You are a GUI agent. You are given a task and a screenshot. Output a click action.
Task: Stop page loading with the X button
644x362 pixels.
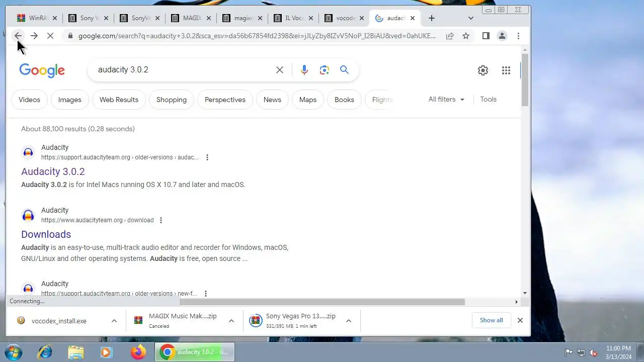(x=50, y=36)
